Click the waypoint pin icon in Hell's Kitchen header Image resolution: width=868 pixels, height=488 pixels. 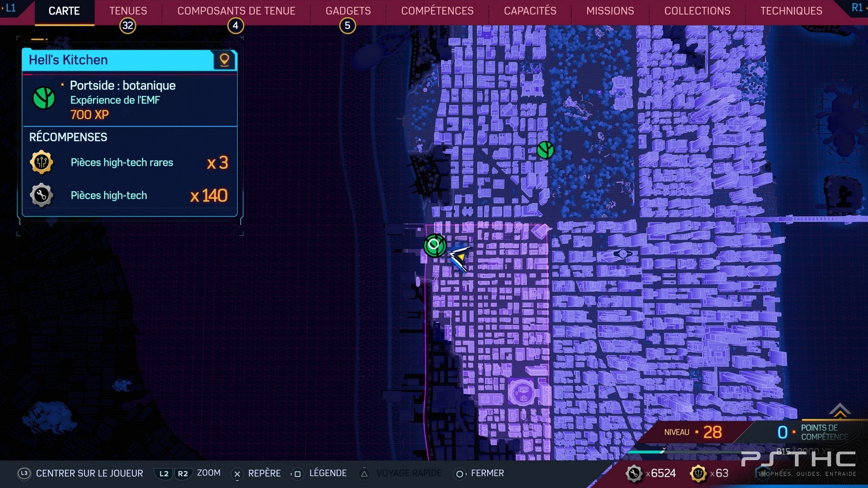(224, 60)
